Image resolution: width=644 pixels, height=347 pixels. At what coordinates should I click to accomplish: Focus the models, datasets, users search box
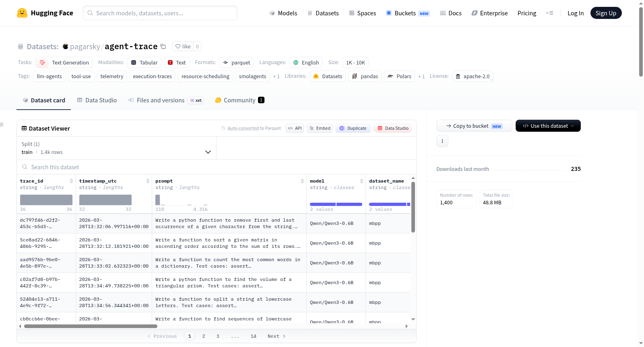(160, 13)
